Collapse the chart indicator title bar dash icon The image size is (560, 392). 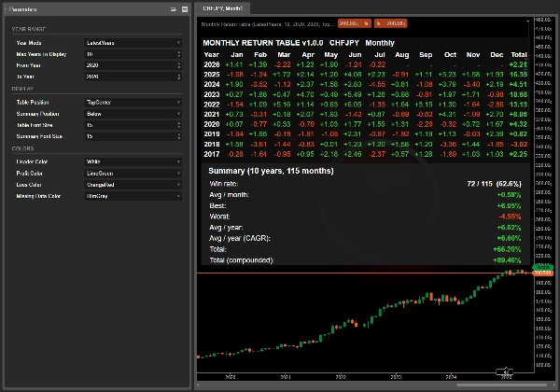point(528,21)
